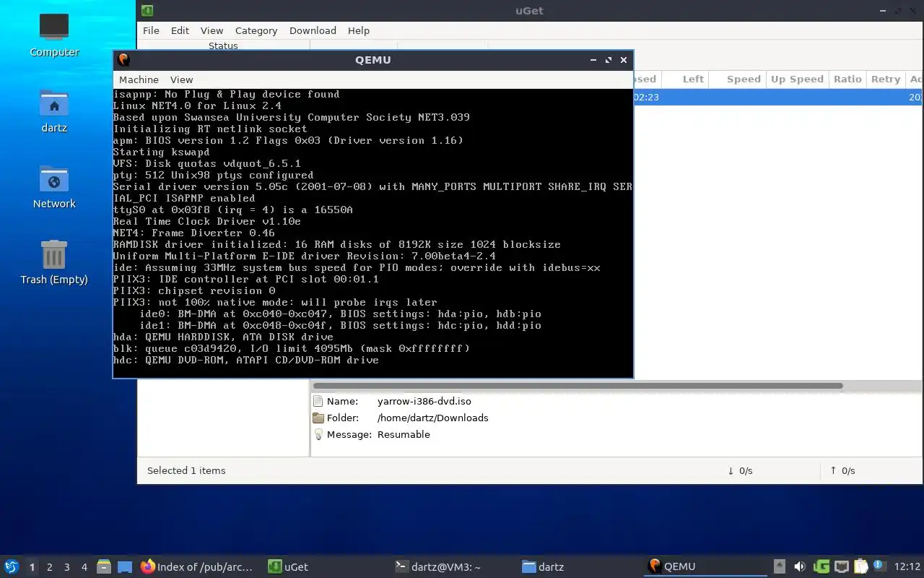Open the clipboard manager tray icon
The height and width of the screenshot is (578, 924).
[x=860, y=567]
